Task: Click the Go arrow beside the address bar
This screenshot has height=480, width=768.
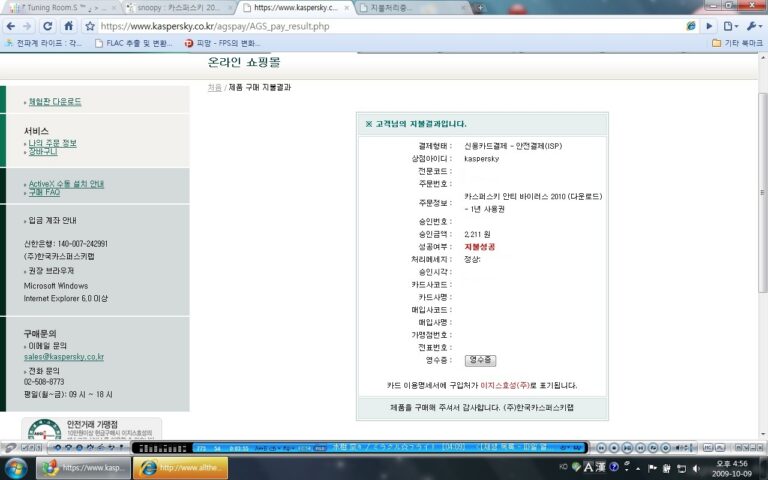Action: (709, 26)
